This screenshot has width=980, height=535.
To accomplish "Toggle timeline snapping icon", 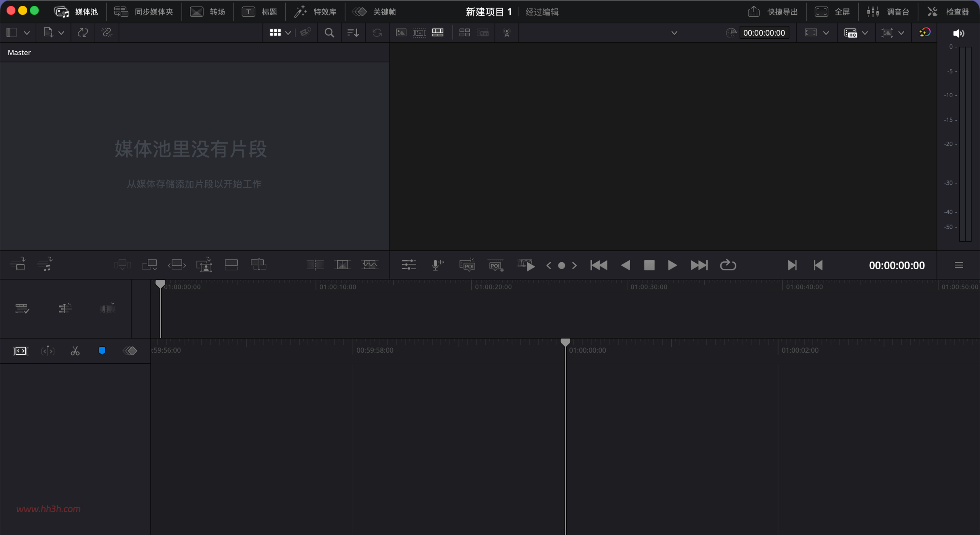I will (65, 308).
